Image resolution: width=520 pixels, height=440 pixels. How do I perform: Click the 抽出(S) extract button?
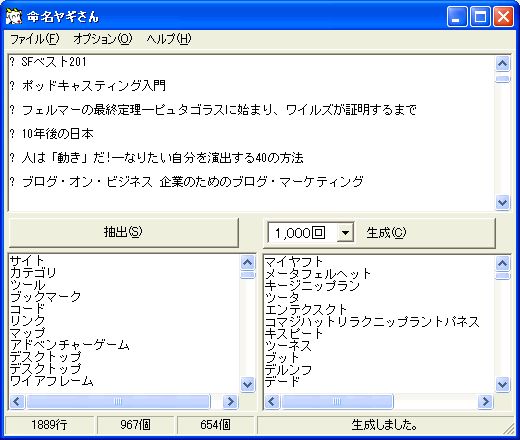(x=124, y=232)
